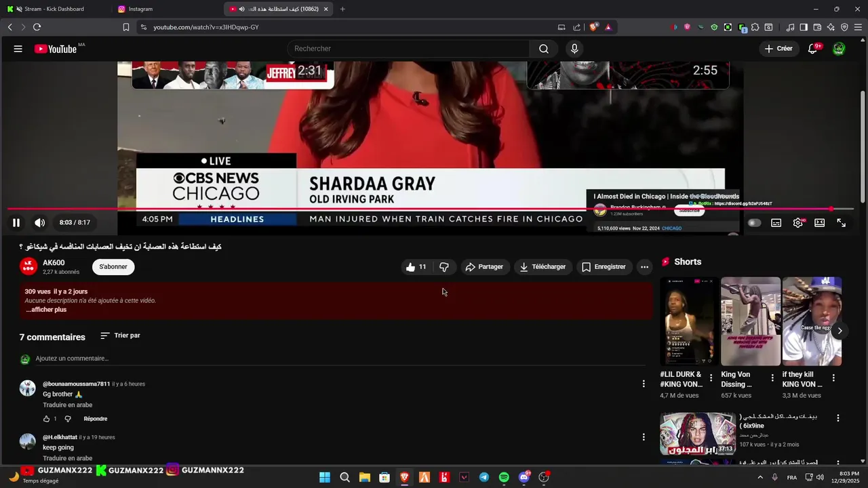Switch to Stream - Kick Dashboard tab
Image resolution: width=868 pixels, height=488 pixels.
[x=54, y=9]
